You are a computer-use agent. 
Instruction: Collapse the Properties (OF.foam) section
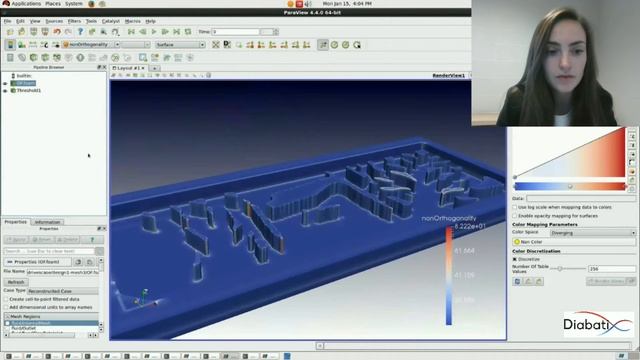(x=37, y=262)
